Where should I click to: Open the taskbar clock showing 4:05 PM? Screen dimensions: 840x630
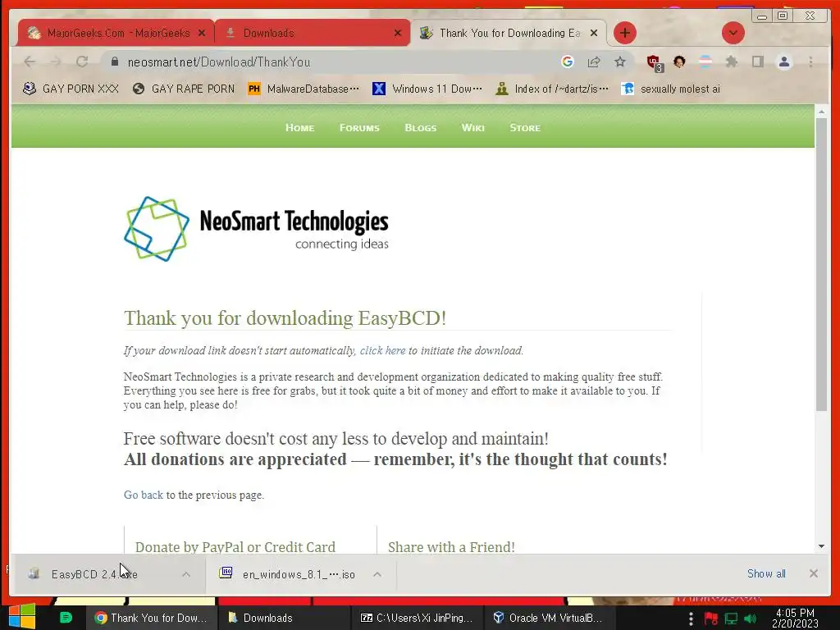click(795, 618)
